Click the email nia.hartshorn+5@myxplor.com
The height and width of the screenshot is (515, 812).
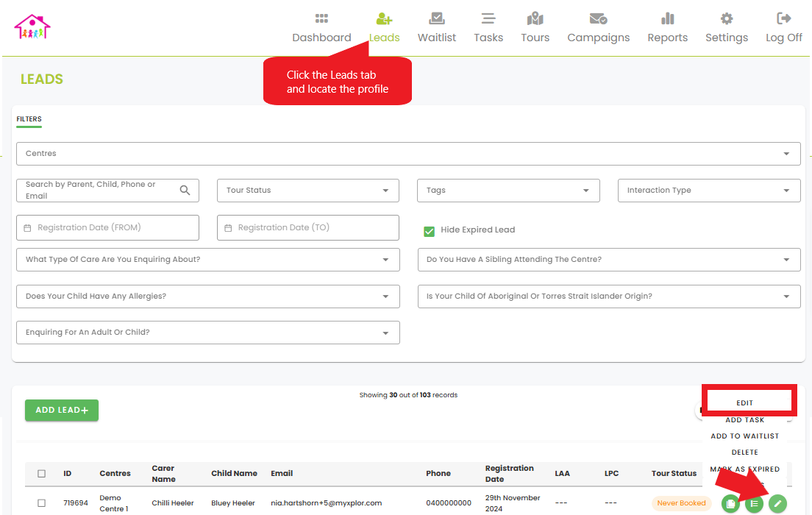(x=327, y=503)
